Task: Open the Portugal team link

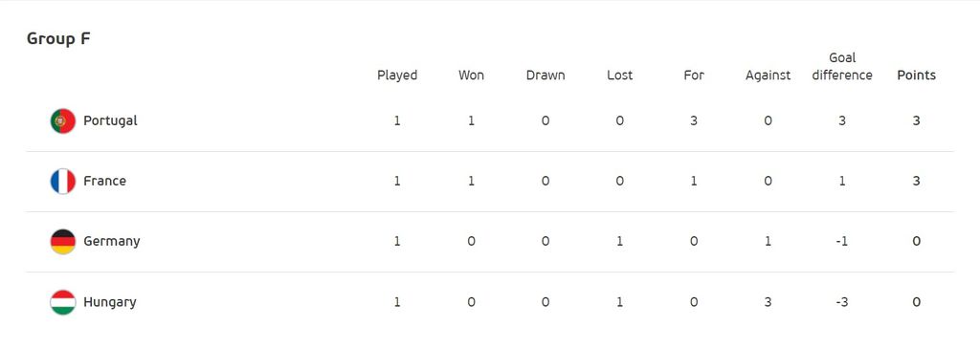Action: [x=111, y=120]
